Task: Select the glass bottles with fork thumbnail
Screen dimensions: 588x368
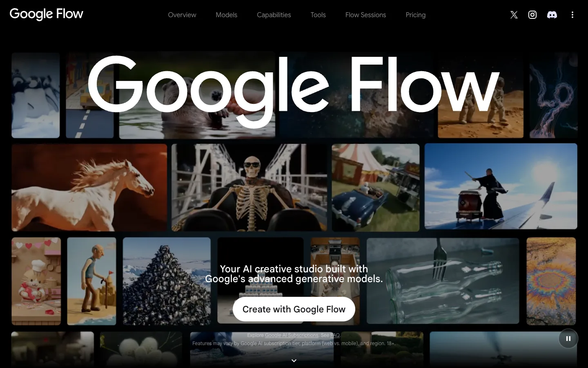Action: 443,281
